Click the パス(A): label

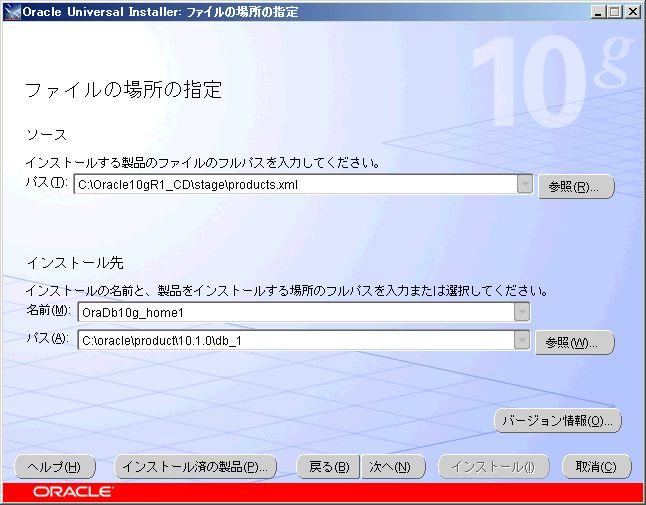(x=47, y=338)
